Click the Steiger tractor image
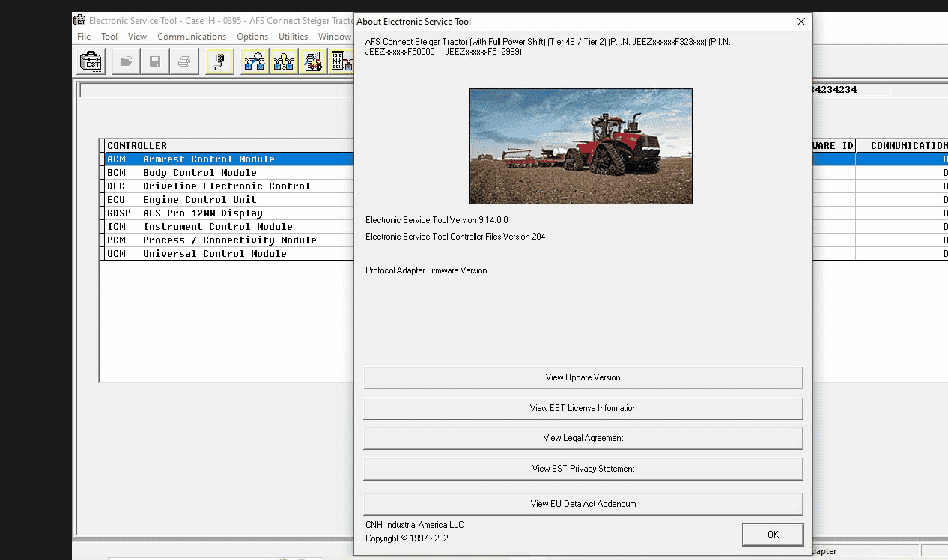This screenshot has height=560, width=948. [580, 146]
